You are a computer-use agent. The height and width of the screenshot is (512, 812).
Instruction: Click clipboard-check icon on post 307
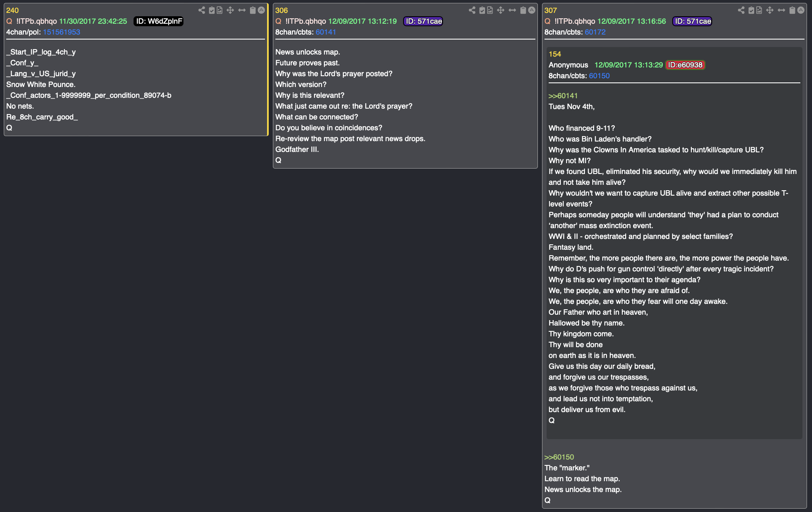(751, 10)
